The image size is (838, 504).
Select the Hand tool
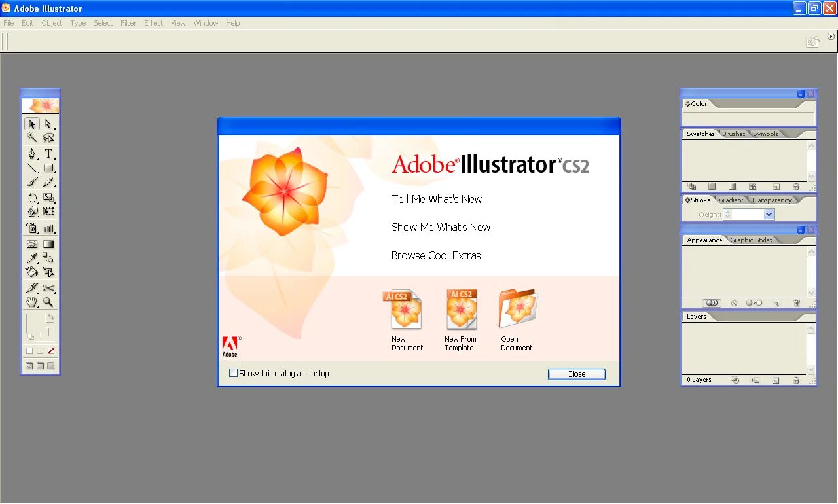tap(31, 302)
